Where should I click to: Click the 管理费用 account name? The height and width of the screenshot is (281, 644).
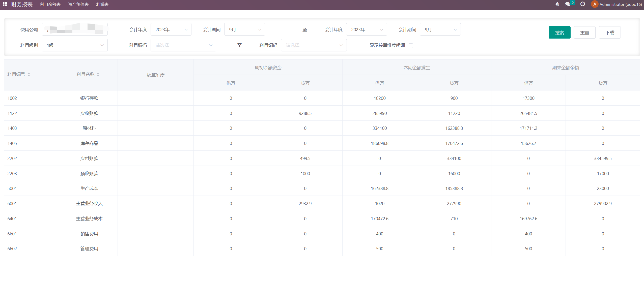click(89, 248)
